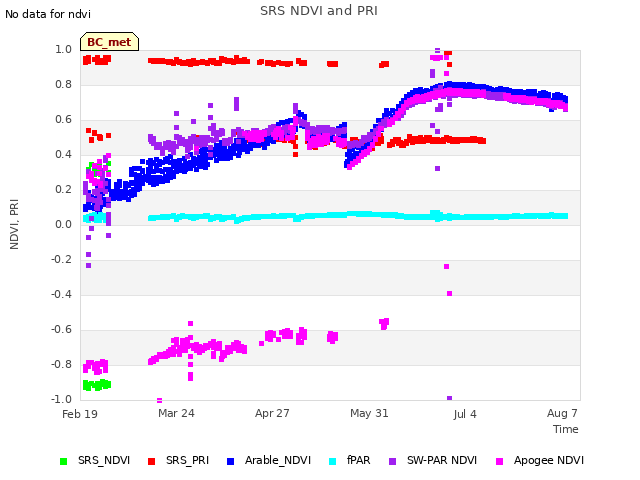Viewport: 640px width, 480px height.
Task: Click the Apr 27 x-axis label
Action: coord(272,413)
